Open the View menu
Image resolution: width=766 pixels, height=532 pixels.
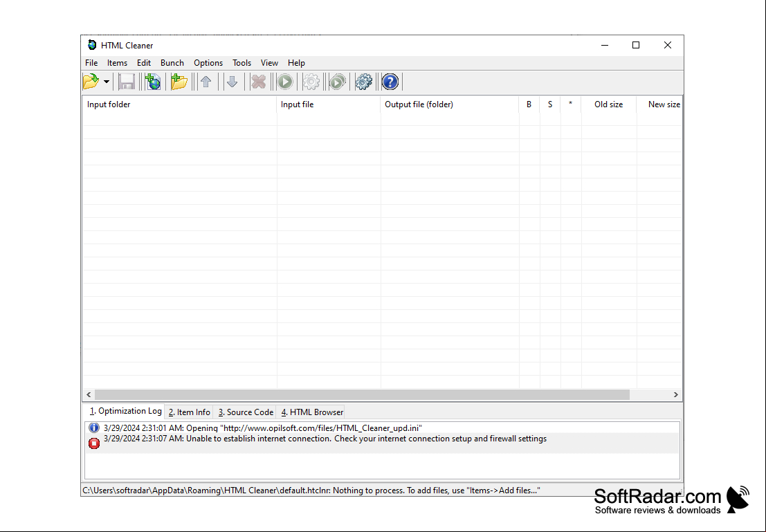(269, 62)
